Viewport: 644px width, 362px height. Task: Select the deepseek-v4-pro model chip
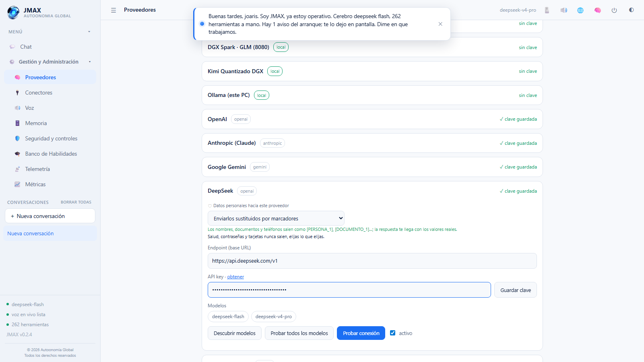[274, 317]
